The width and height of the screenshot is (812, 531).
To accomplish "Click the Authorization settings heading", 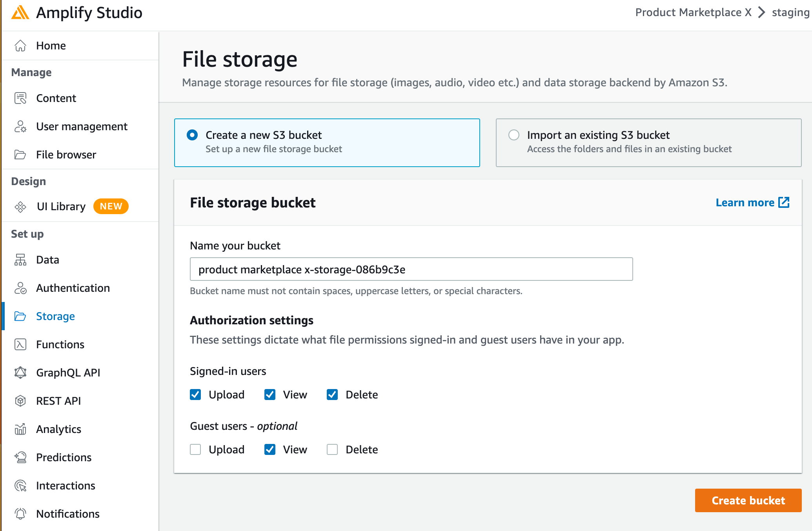I will point(251,320).
